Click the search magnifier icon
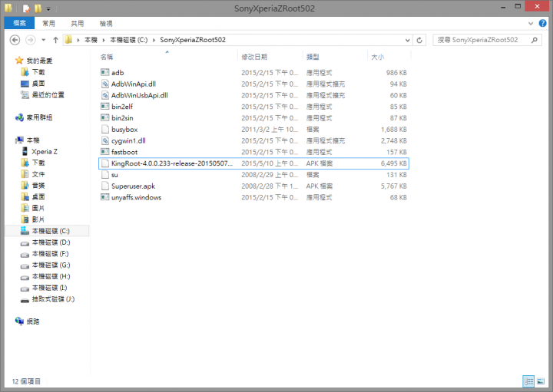553x392 pixels. tap(535, 40)
